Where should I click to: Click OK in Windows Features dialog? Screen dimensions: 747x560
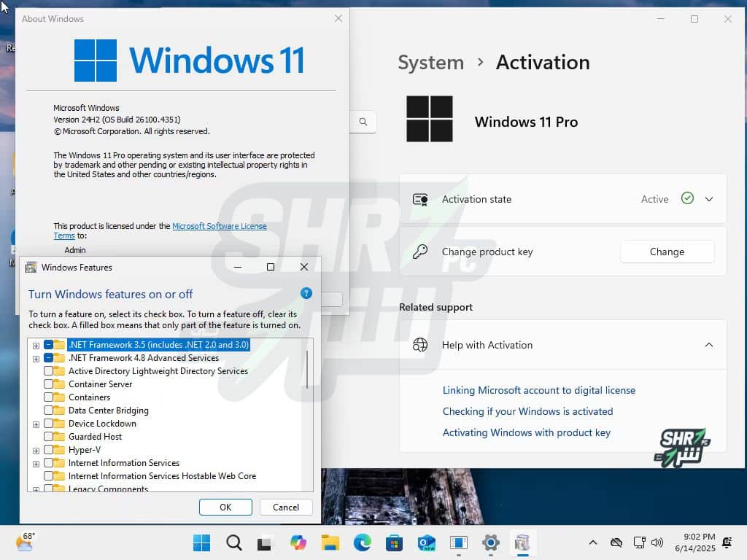click(x=225, y=507)
